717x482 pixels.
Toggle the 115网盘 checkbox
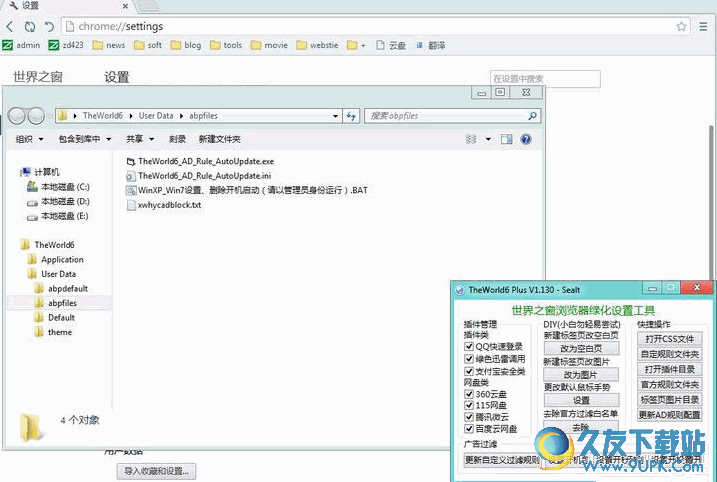(469, 405)
